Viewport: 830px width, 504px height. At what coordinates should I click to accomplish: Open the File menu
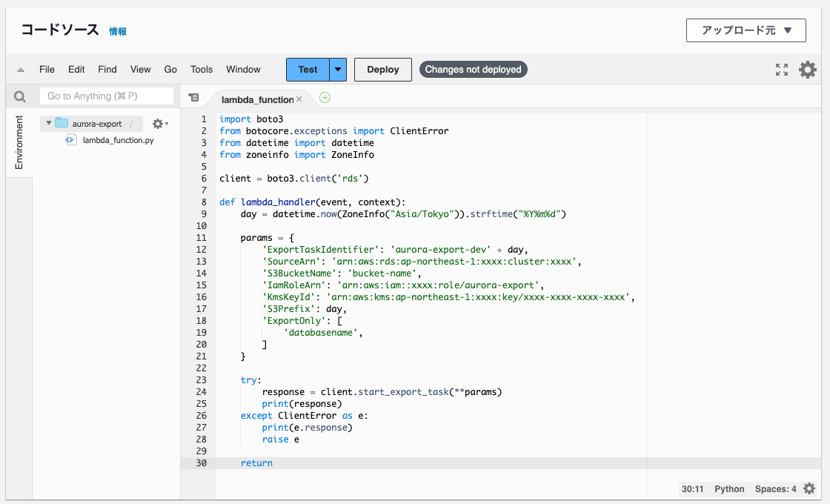point(47,70)
